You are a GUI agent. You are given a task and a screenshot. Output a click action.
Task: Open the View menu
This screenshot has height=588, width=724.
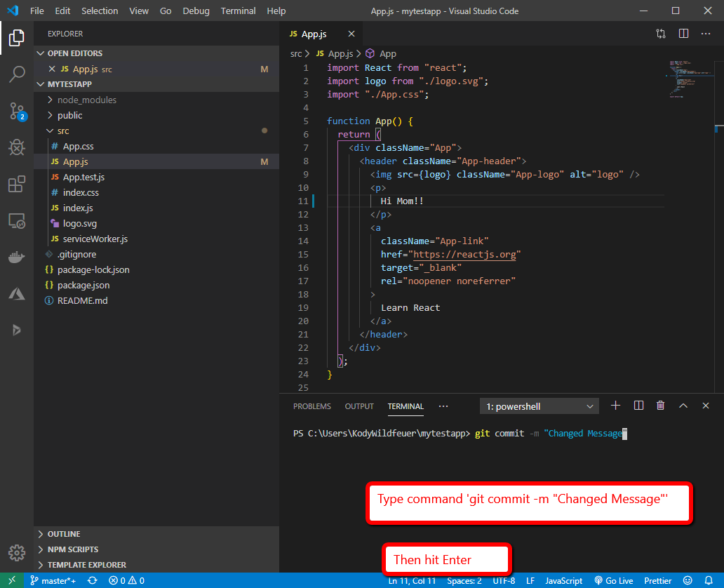coord(138,11)
